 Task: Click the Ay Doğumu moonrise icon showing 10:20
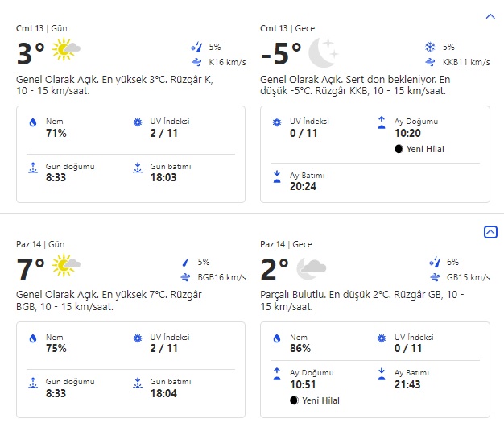381,122
